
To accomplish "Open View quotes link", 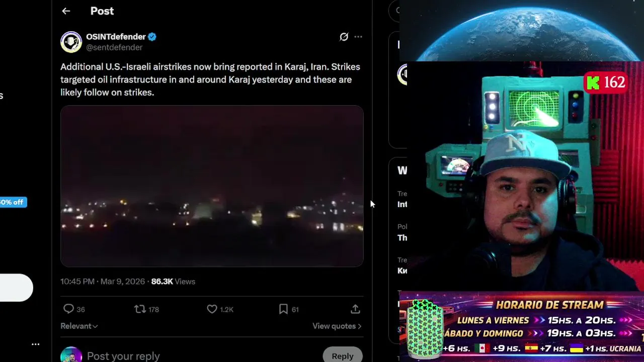I will [x=337, y=326].
